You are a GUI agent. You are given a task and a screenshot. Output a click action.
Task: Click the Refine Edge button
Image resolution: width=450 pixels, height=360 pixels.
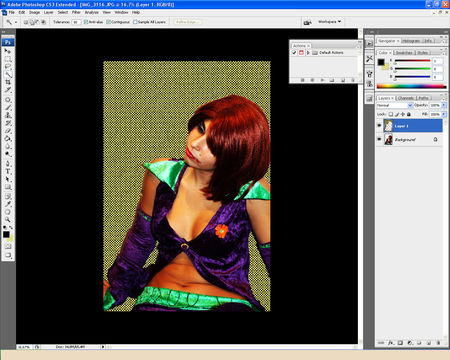187,22
